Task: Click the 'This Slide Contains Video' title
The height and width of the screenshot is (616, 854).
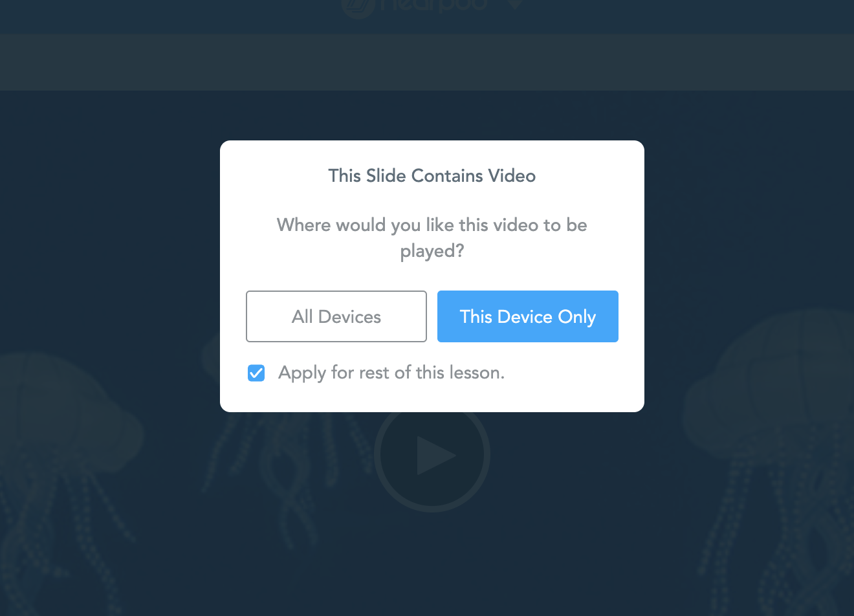Action: point(432,176)
